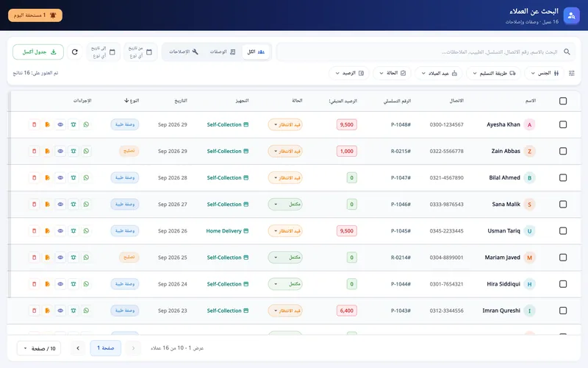Screen dimensions: 588x368
Task: Toggle the select-all header checkbox
Action: click(563, 101)
